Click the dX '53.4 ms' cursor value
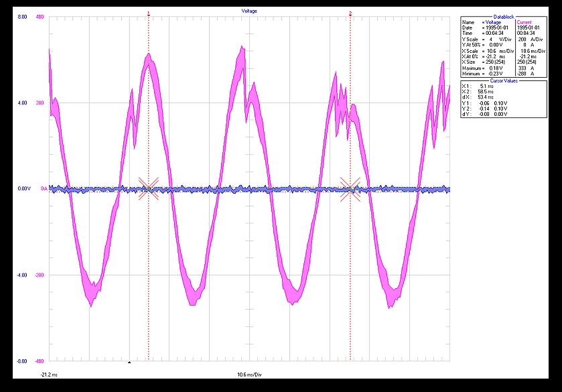 click(485, 97)
